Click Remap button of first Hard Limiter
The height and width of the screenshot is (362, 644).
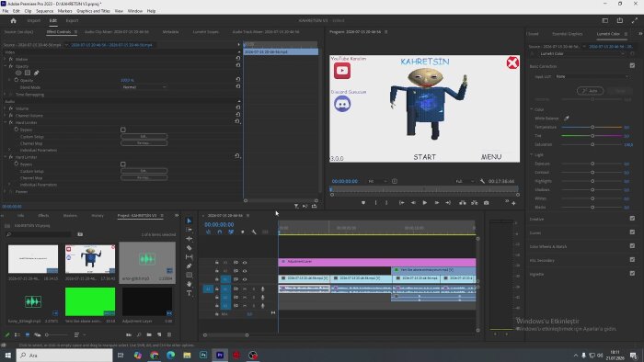coord(144,143)
